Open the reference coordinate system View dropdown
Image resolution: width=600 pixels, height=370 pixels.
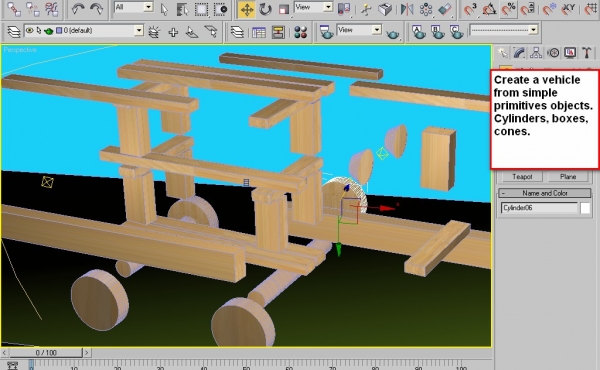coord(313,7)
